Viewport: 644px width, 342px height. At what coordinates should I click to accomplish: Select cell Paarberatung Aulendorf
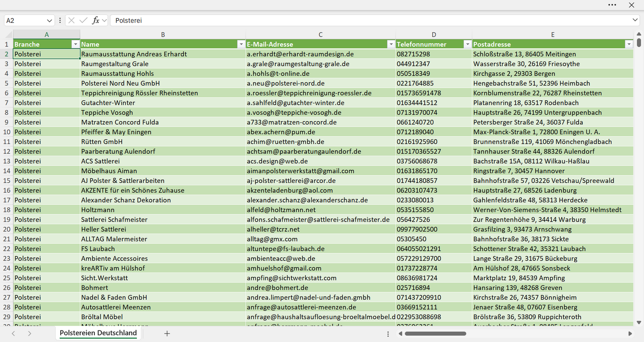coord(163,152)
